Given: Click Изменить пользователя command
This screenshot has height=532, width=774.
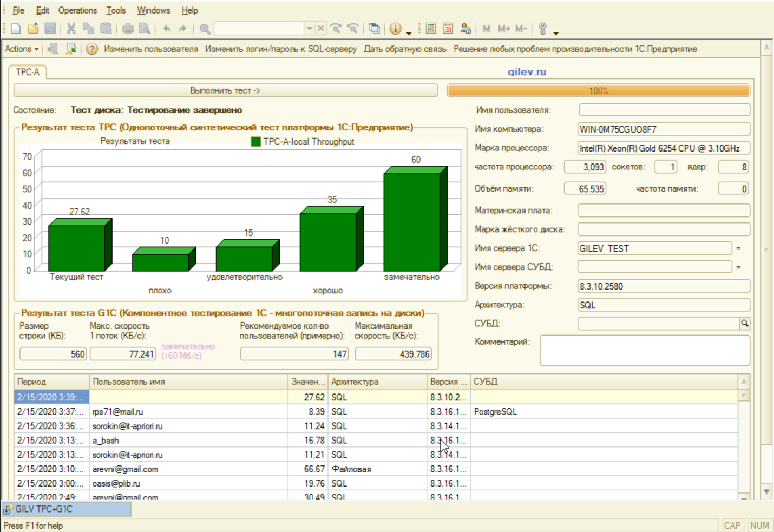Looking at the screenshot, I should coord(151,49).
